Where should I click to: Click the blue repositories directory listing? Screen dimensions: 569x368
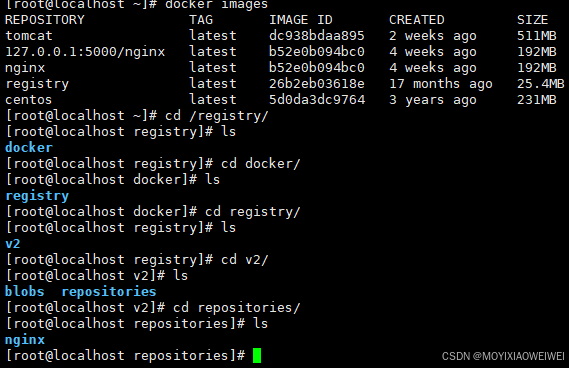(109, 292)
